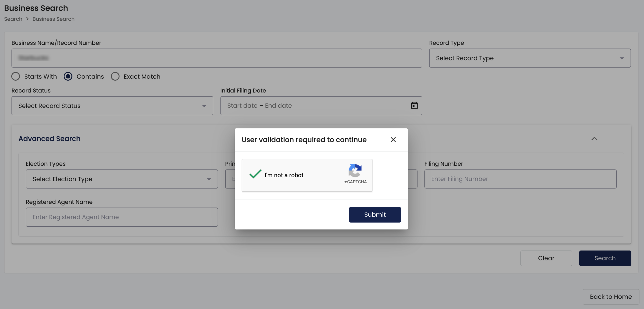This screenshot has width=644, height=309.
Task: Focus the Enter Filing Number field
Action: click(520, 179)
